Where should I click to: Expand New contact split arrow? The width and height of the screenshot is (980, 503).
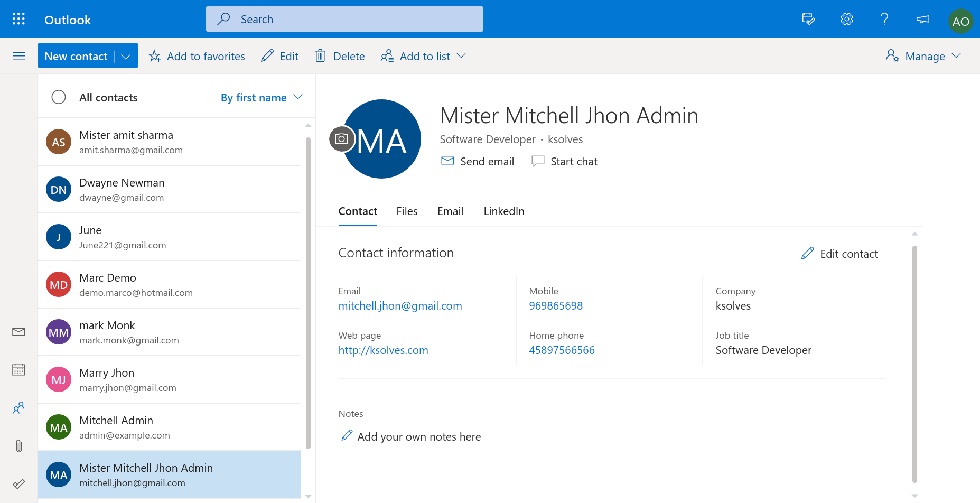point(126,56)
